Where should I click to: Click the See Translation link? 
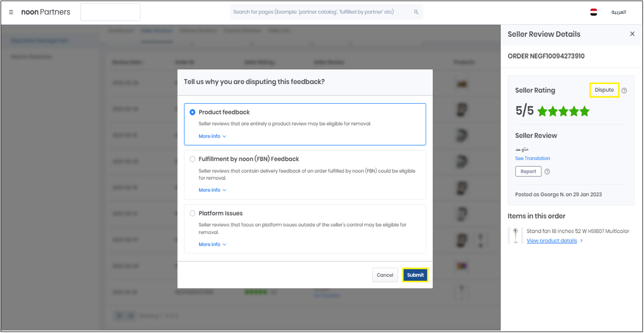pos(532,158)
